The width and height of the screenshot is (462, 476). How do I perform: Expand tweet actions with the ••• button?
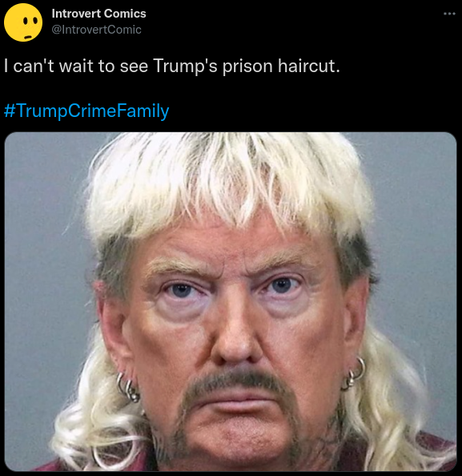point(449,14)
